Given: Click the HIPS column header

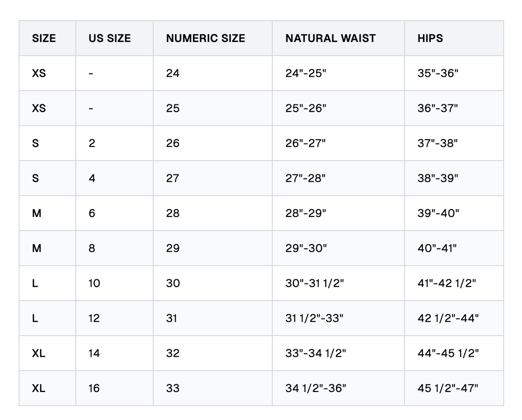Looking at the screenshot, I should click(430, 39).
